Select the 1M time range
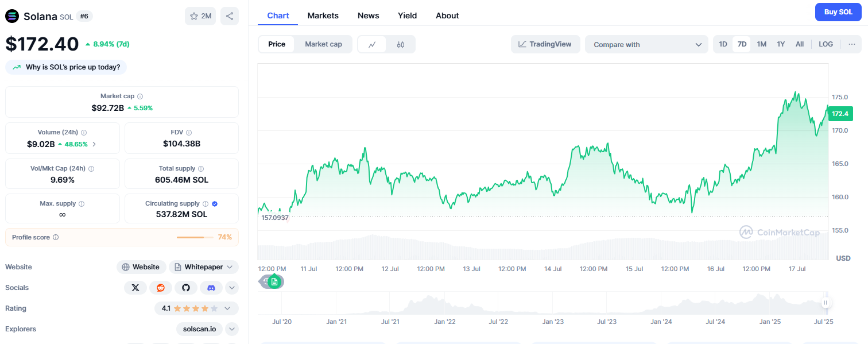The height and width of the screenshot is (344, 868). pos(761,44)
